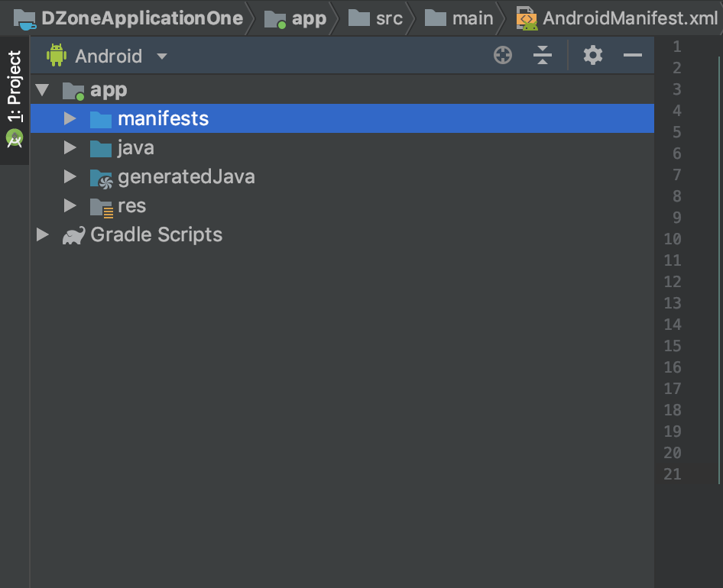Expand Gradle Scripts node arrow
Viewport: 723px width, 588px height.
click(x=43, y=235)
